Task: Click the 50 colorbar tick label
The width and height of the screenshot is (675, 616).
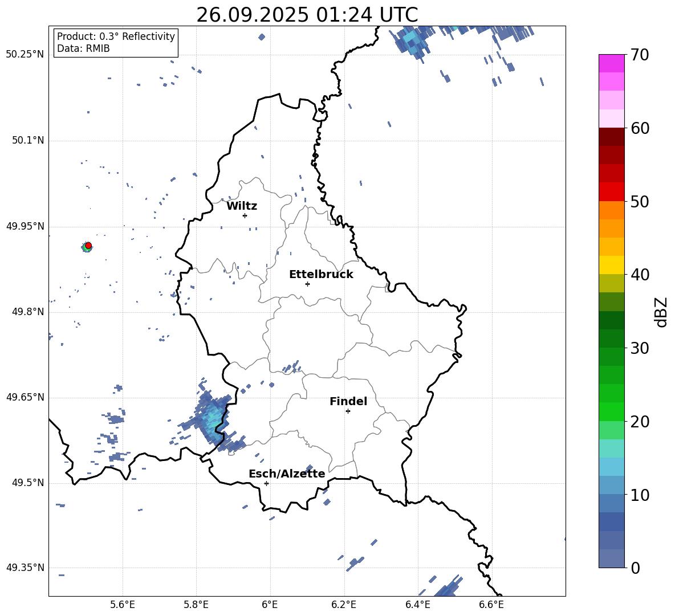Action: click(x=640, y=202)
